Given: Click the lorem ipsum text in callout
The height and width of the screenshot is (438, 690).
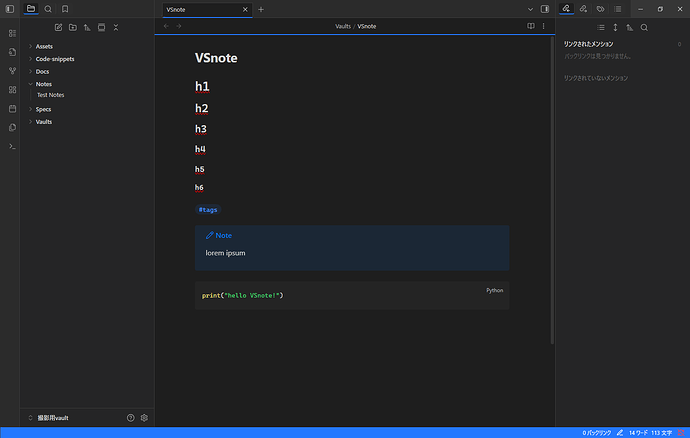Looking at the screenshot, I should [225, 253].
